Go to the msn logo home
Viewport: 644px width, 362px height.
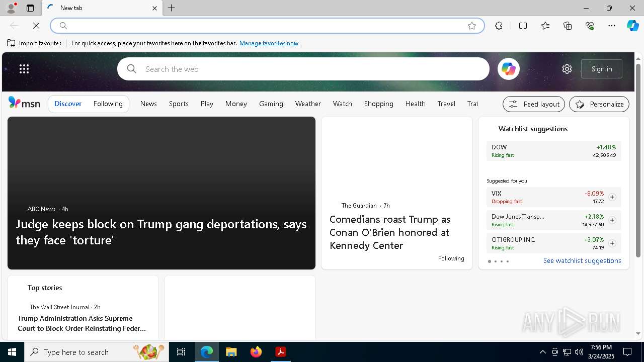(x=24, y=103)
